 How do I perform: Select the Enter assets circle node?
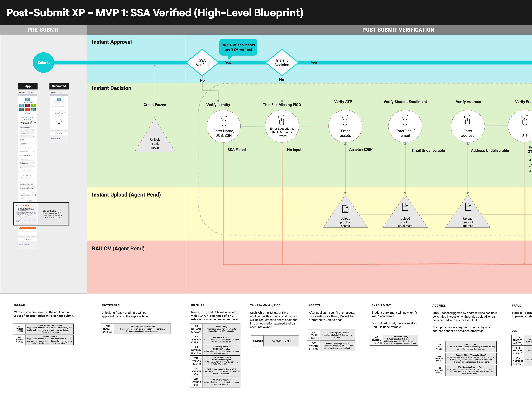(x=345, y=127)
